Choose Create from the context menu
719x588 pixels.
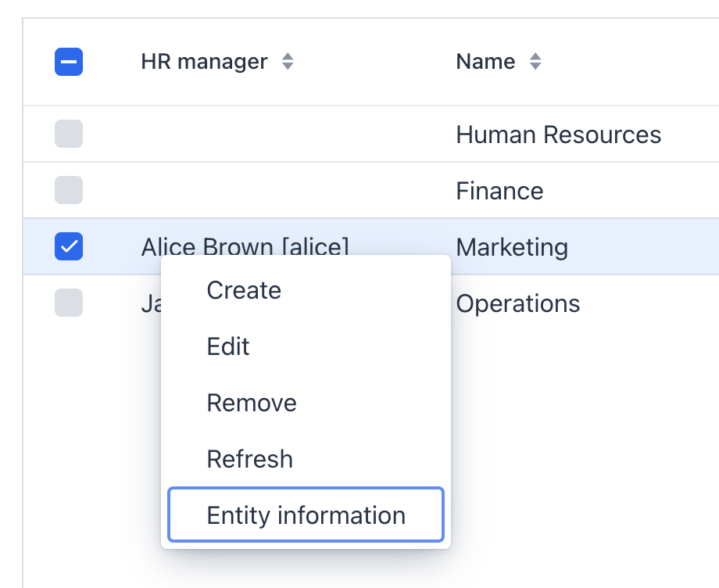[x=244, y=290]
